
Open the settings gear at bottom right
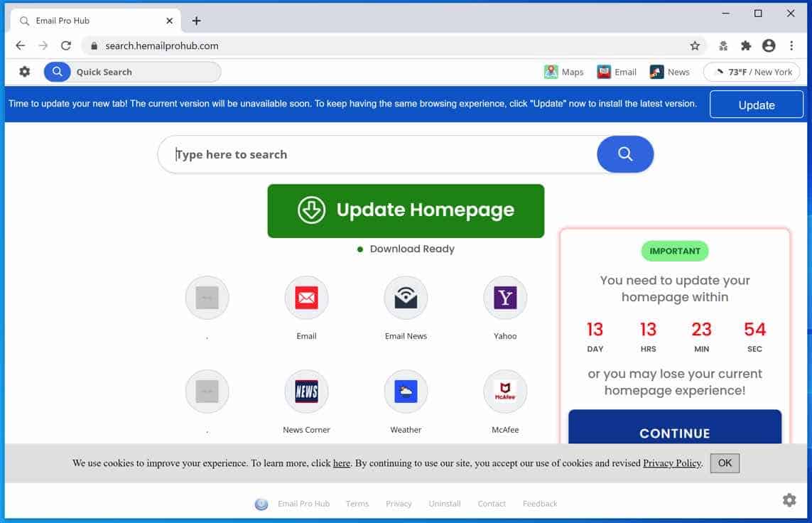click(789, 500)
